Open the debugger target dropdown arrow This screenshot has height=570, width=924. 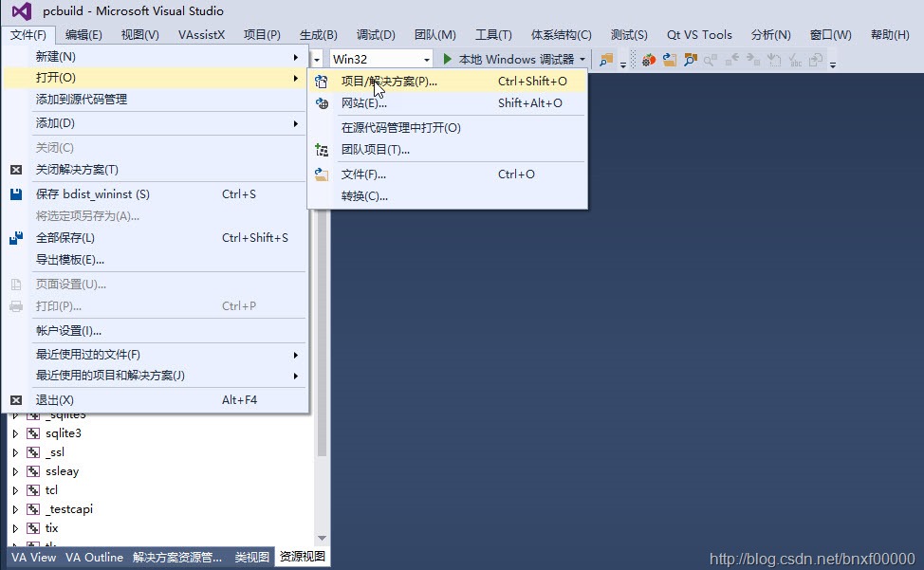click(582, 60)
